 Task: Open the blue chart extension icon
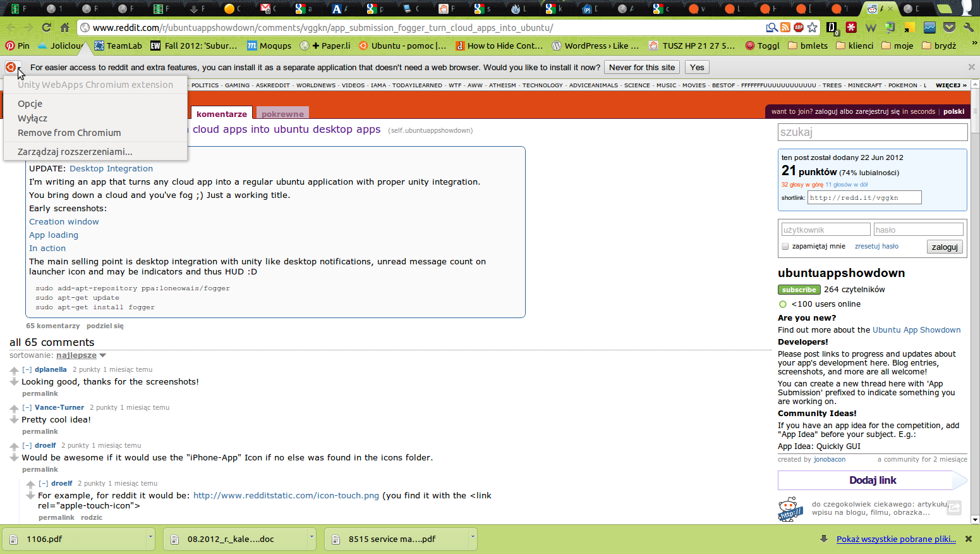929,27
